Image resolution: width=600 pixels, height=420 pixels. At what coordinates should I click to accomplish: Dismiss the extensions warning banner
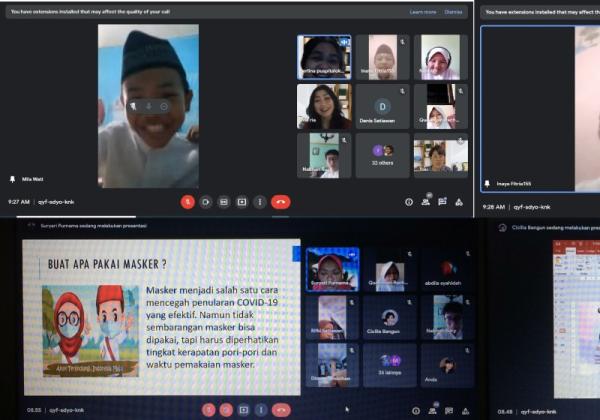point(453,12)
